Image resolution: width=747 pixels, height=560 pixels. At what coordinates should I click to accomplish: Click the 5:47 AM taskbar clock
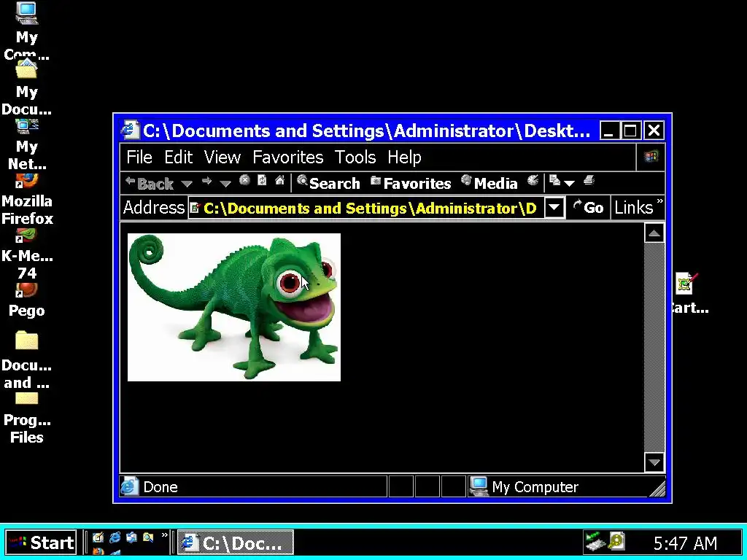tap(685, 542)
